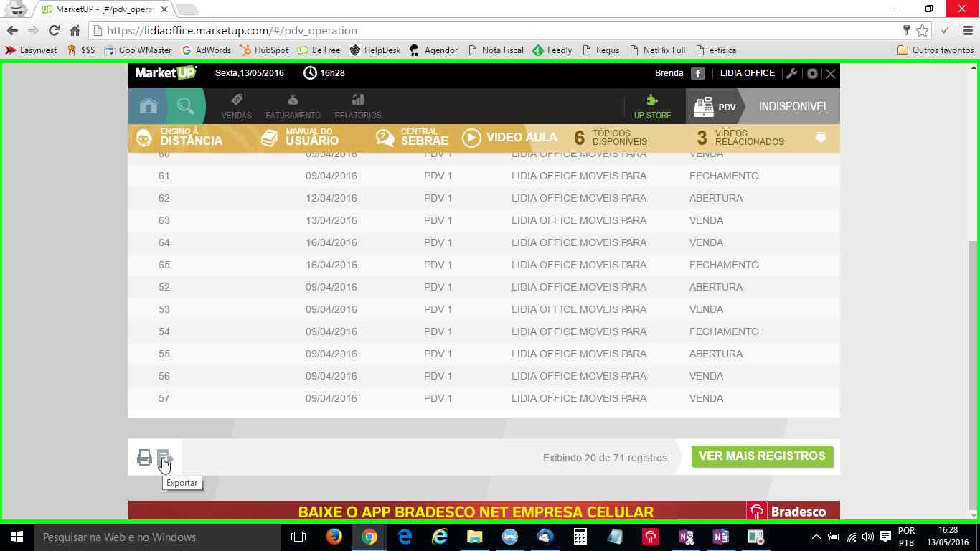Select row number 62
This screenshot has height=551, width=980.
(164, 198)
